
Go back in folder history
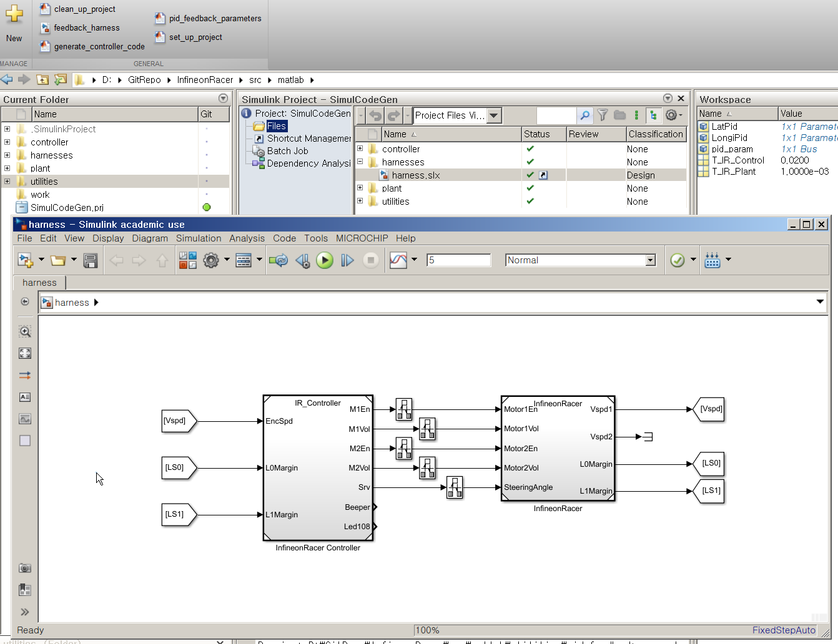7,79
